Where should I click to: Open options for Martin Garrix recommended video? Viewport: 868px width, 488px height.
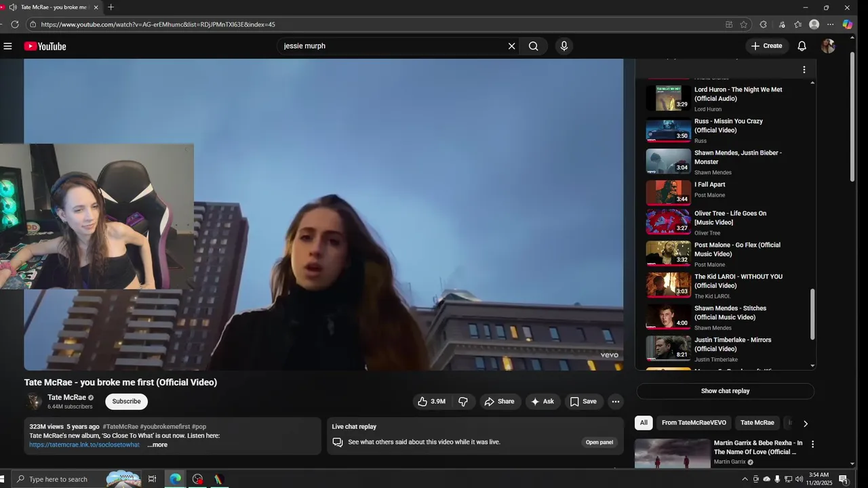(x=812, y=445)
